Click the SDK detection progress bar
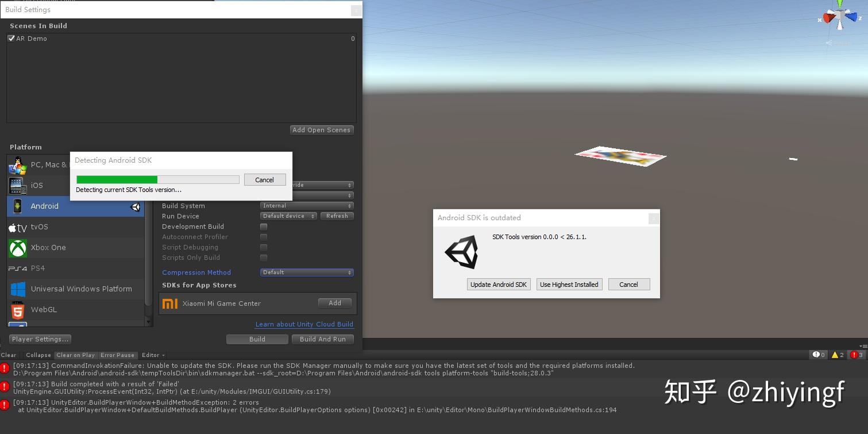Screen dimensions: 868x434 tap(157, 179)
